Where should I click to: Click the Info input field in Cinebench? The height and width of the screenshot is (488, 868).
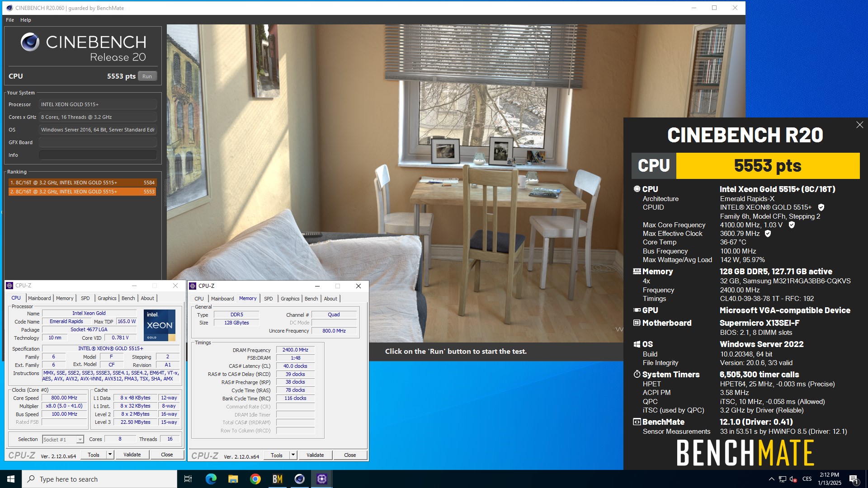98,155
